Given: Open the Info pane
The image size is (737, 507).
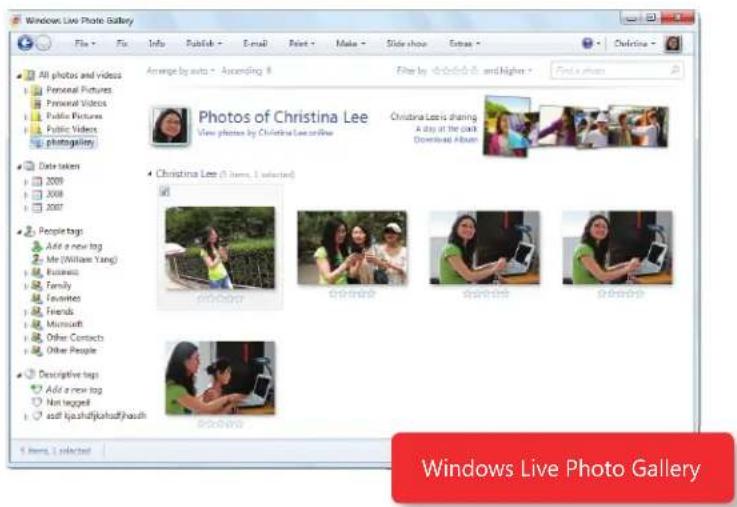Looking at the screenshot, I should [157, 43].
